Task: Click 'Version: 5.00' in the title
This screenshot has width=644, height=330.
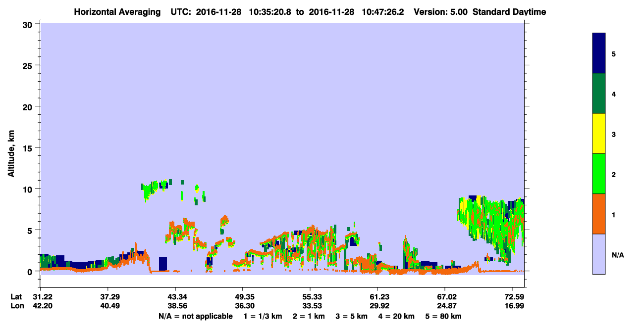Action: click(441, 12)
